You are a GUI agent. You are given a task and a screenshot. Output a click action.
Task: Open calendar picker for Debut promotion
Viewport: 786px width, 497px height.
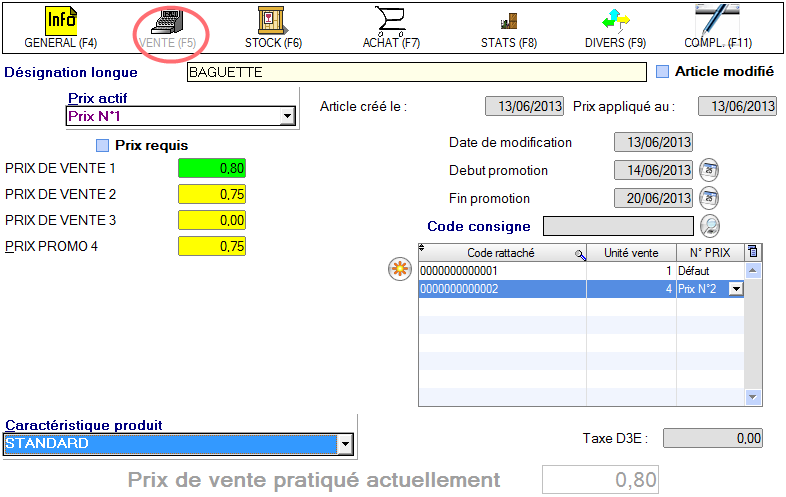click(x=709, y=170)
